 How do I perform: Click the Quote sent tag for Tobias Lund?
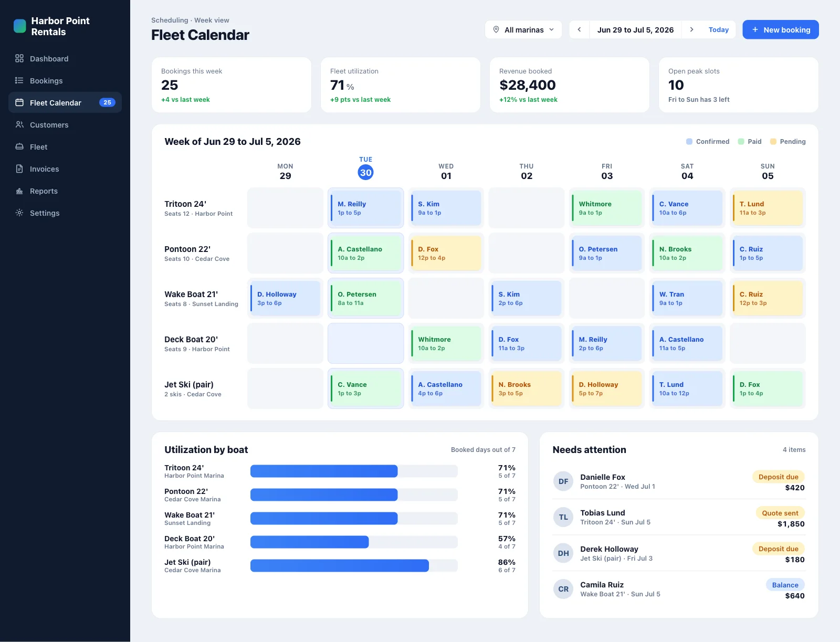tap(780, 513)
